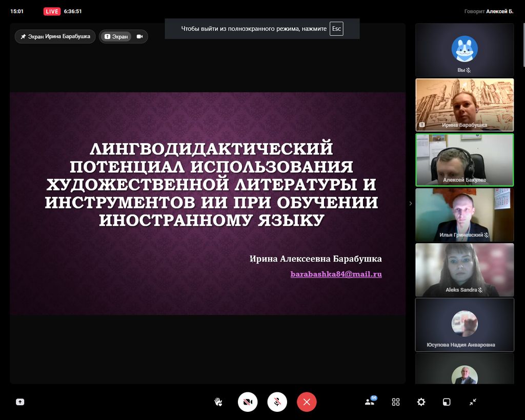
Task: Open the participants list icon
Action: click(369, 402)
